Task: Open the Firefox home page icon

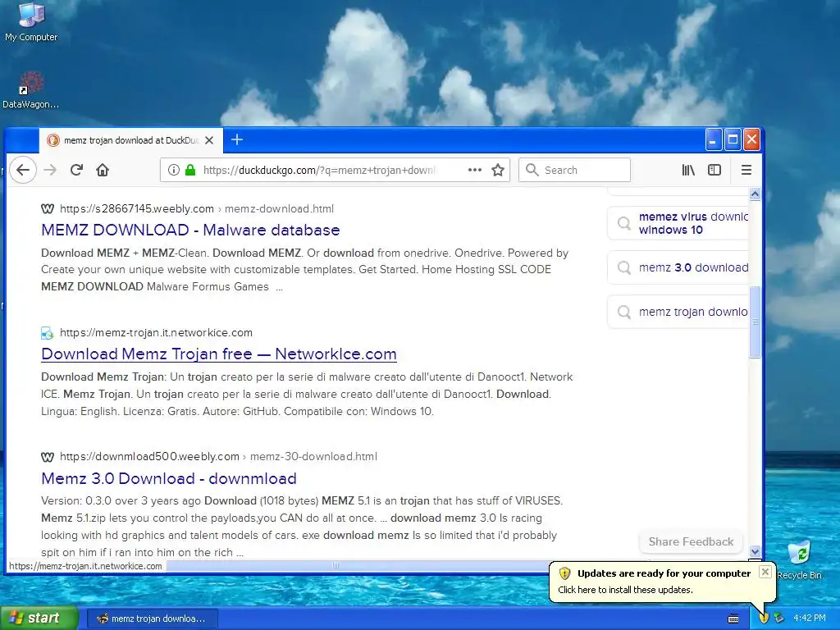Action: (x=103, y=171)
